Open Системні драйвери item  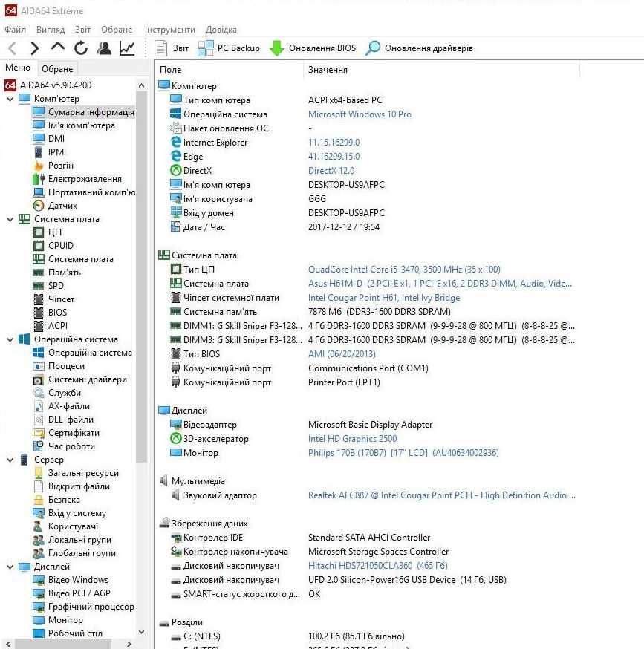pyautogui.click(x=79, y=379)
